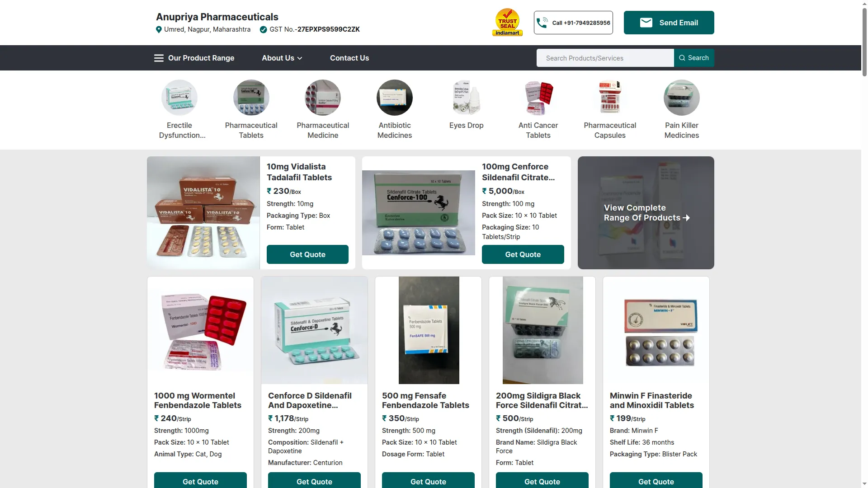This screenshot has width=868, height=488.
Task: Click the Eyes Drop category label
Action: [x=467, y=125]
